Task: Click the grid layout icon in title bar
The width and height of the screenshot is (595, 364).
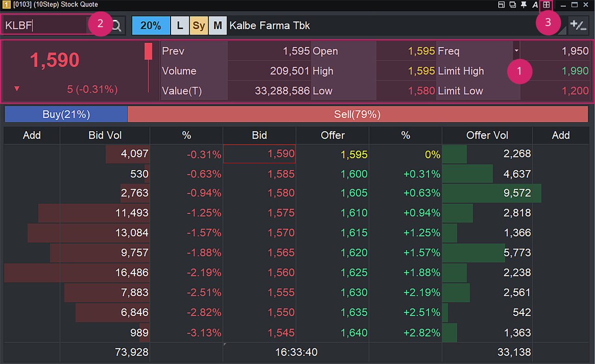Action: [547, 5]
